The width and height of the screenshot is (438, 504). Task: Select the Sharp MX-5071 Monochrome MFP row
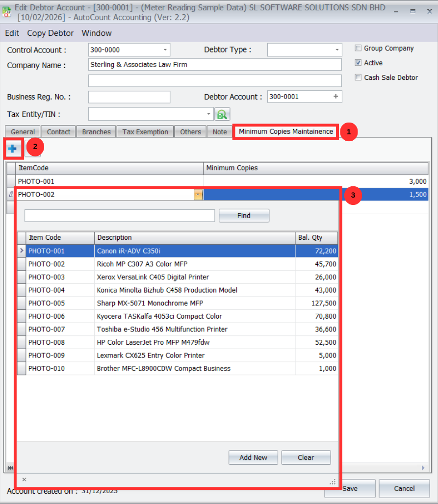click(x=150, y=303)
